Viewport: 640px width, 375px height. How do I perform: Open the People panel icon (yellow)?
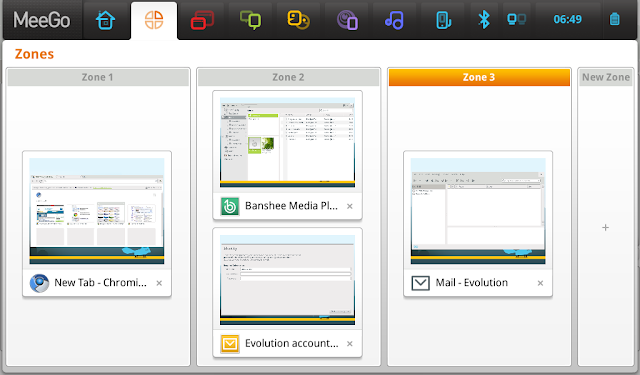tap(298, 20)
